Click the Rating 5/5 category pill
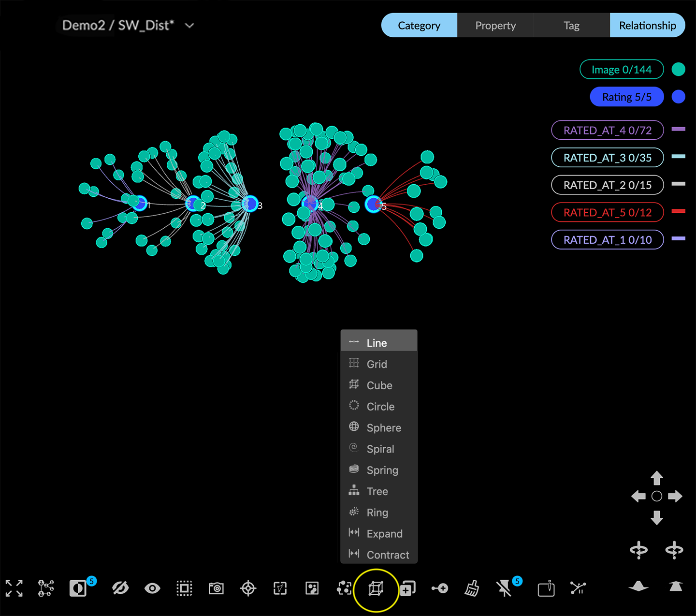The image size is (696, 616). [626, 97]
